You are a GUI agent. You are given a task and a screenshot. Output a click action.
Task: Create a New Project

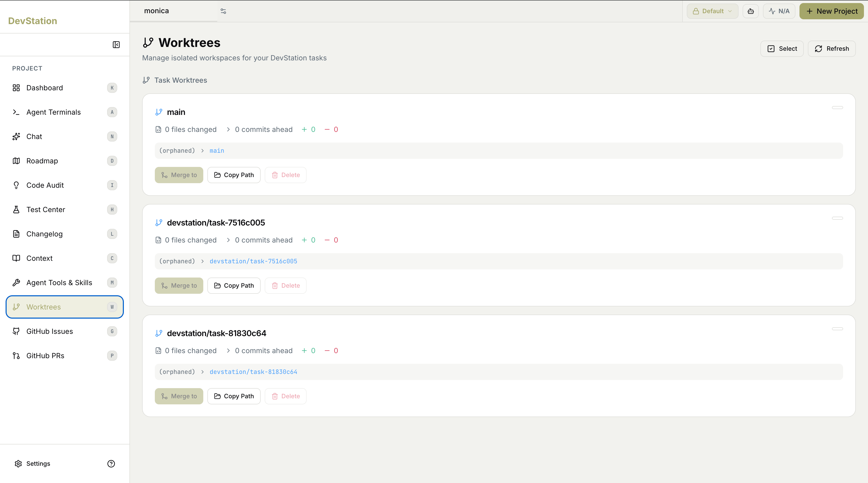pos(831,11)
